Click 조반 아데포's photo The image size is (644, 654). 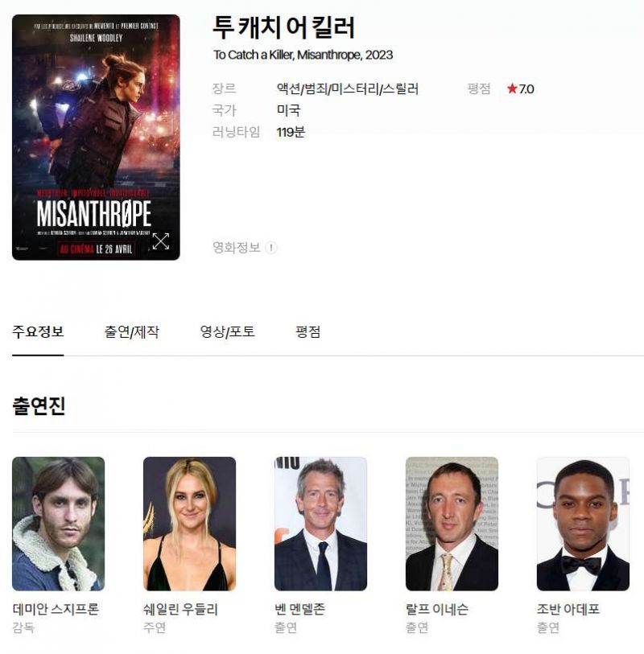pos(583,524)
